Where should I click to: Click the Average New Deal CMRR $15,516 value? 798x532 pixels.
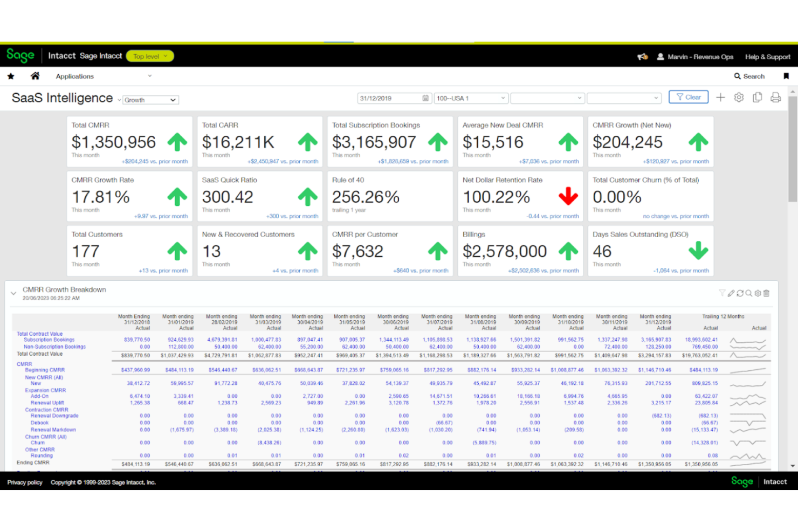(x=493, y=142)
